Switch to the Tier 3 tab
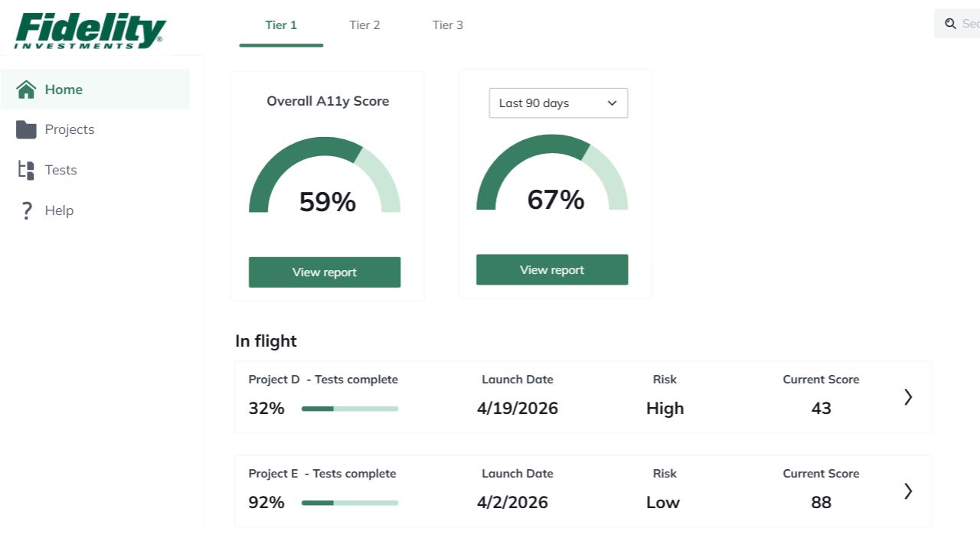Image resolution: width=980 pixels, height=551 pixels. pyautogui.click(x=448, y=25)
